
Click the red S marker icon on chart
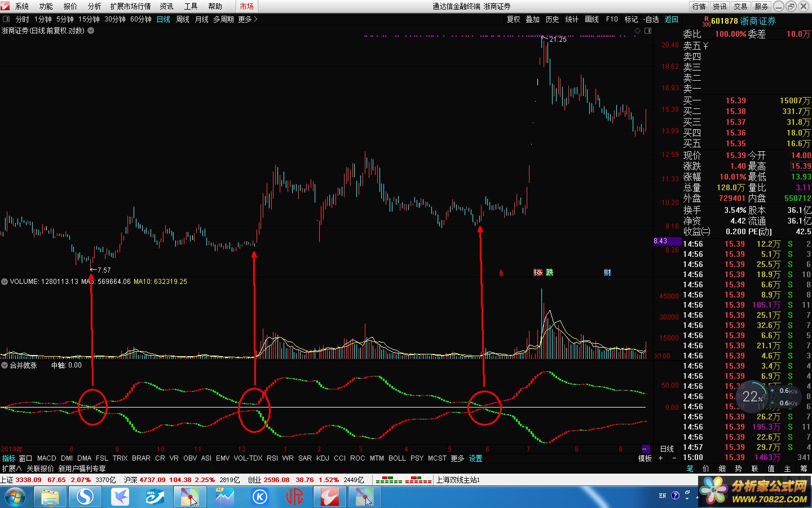[501, 273]
